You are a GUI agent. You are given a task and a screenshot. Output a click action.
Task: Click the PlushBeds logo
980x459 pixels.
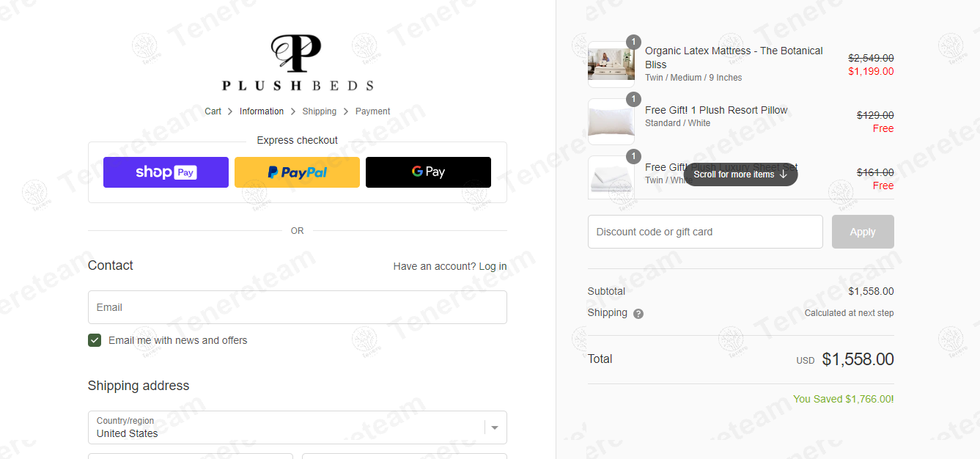tap(297, 63)
